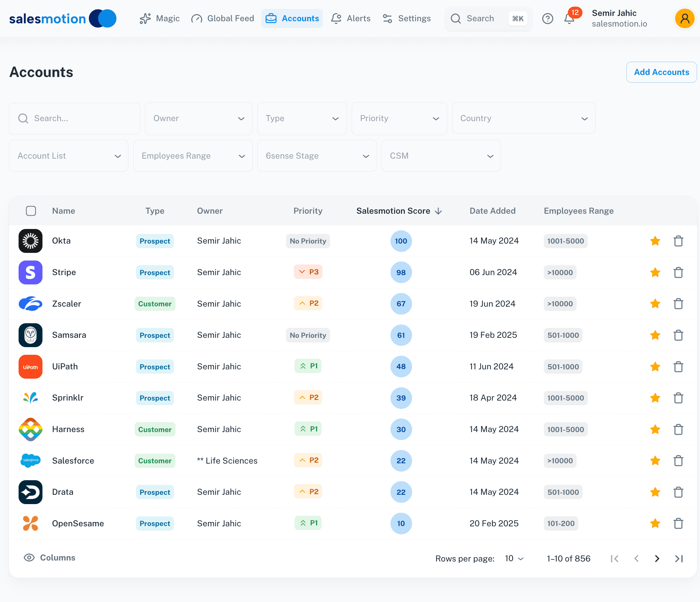This screenshot has width=700, height=602.
Task: Delete the Samsara account via trash icon
Action: tap(679, 335)
